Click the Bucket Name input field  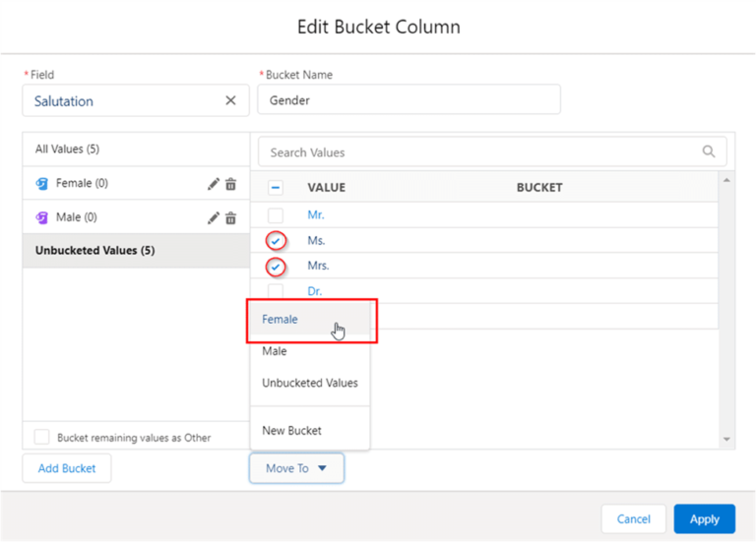(409, 99)
